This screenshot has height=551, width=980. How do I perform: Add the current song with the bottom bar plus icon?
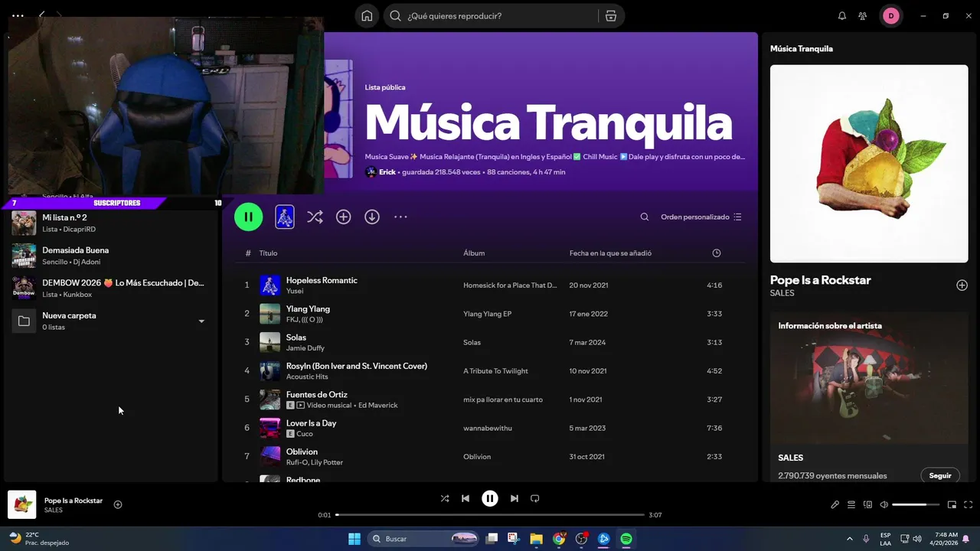pyautogui.click(x=118, y=504)
